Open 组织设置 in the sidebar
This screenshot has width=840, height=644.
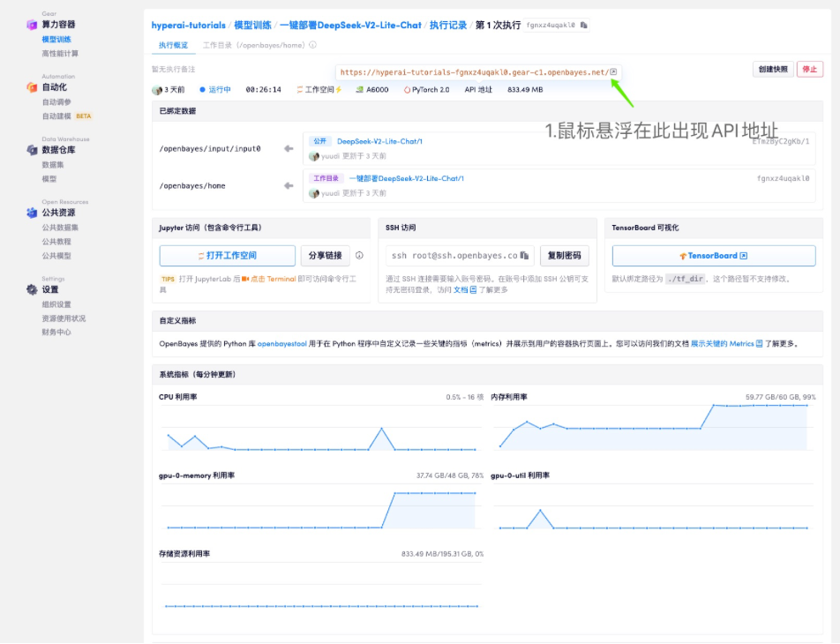pos(56,304)
